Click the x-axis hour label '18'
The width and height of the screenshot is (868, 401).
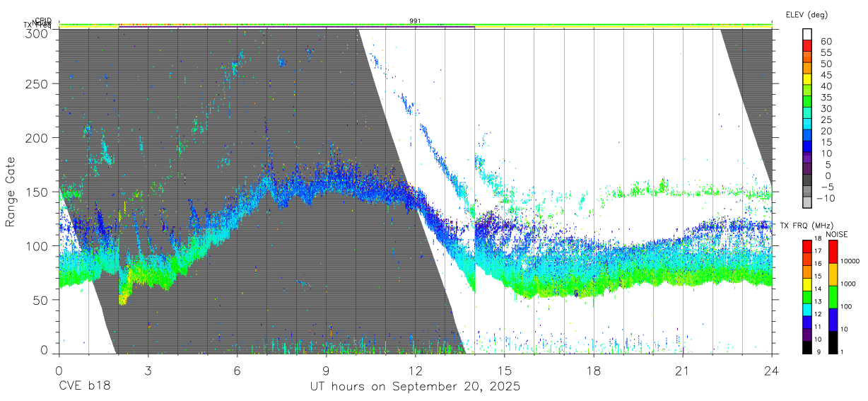coord(594,370)
